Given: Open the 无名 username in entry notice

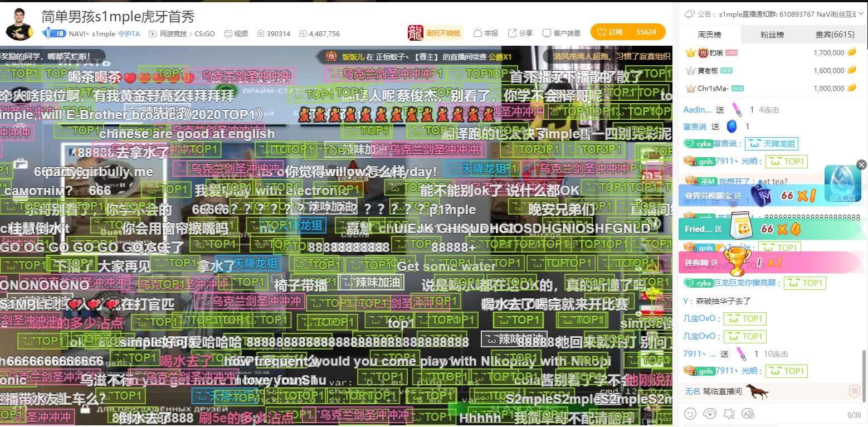Looking at the screenshot, I should [693, 391].
